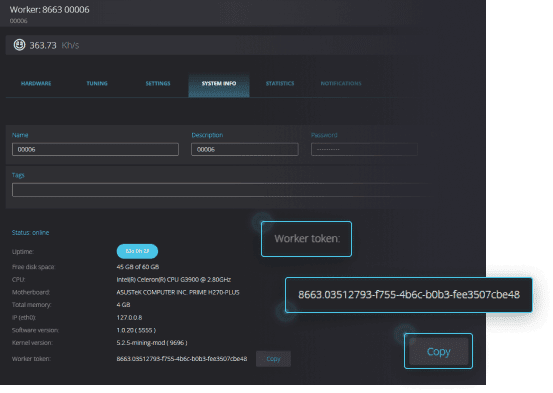
Task: Click the Worker: 8663 00006 title
Action: [49, 10]
